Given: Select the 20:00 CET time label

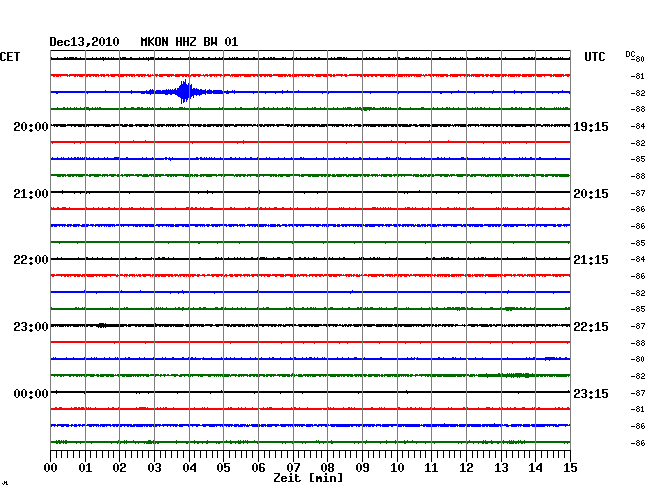Looking at the screenshot, I should 31,126.
